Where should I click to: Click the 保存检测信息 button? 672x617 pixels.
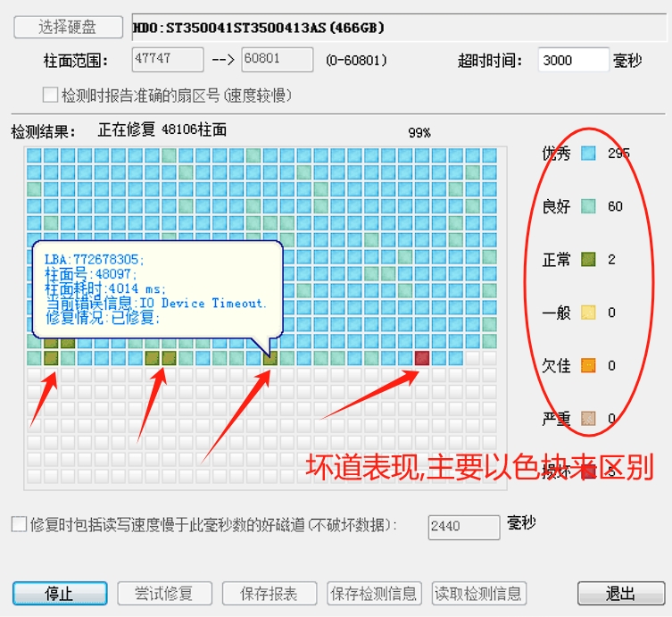coord(374,594)
